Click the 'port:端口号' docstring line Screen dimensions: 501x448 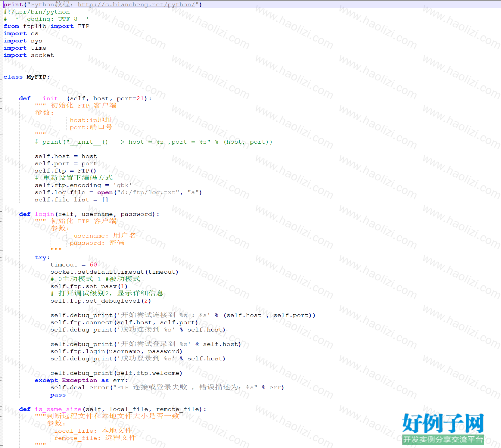click(x=91, y=127)
